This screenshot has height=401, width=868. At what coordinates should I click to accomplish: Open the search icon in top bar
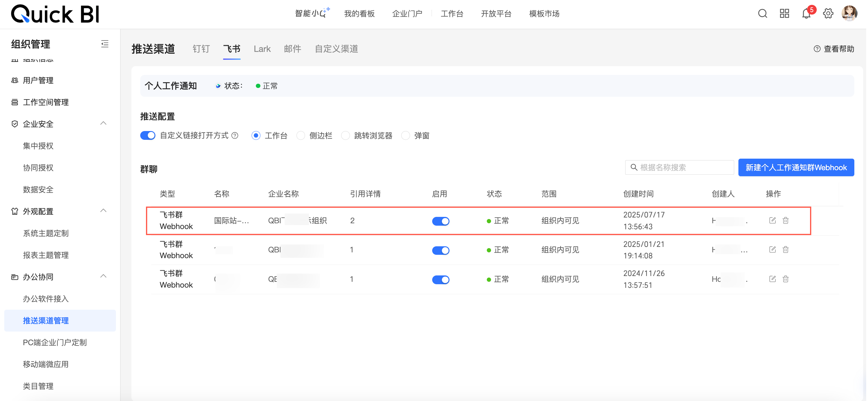(x=762, y=13)
